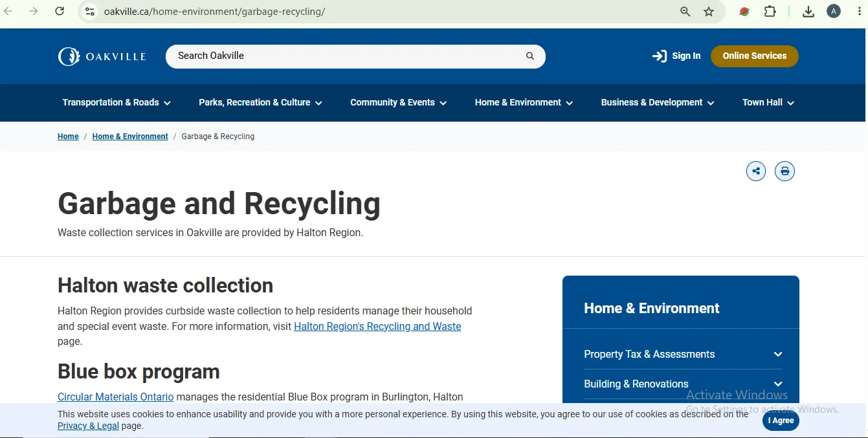Click the Sign In text link
The width and height of the screenshot is (868, 438).
pyautogui.click(x=686, y=56)
